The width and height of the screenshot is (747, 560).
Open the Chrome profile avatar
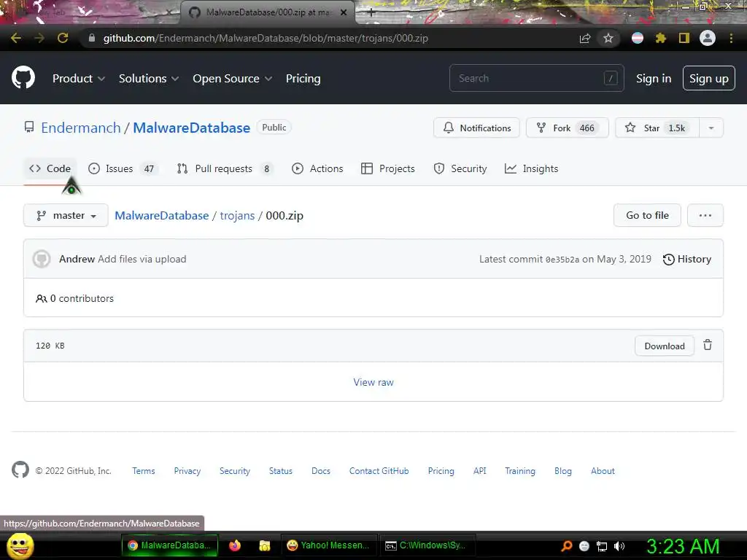[708, 38]
